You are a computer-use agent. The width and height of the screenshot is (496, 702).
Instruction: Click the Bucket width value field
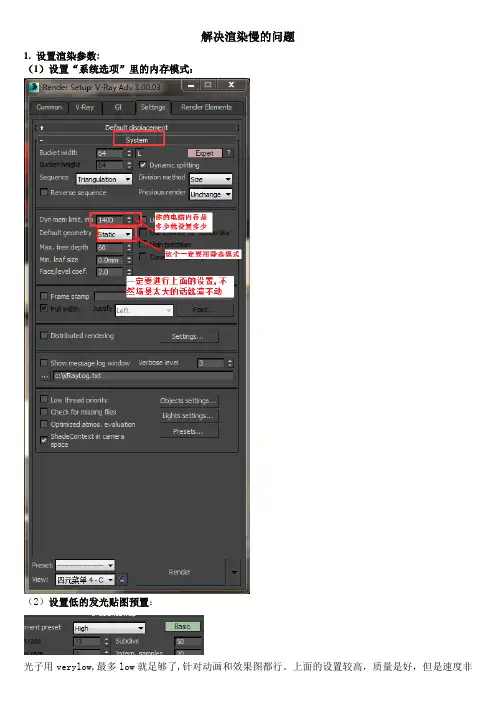[110, 153]
